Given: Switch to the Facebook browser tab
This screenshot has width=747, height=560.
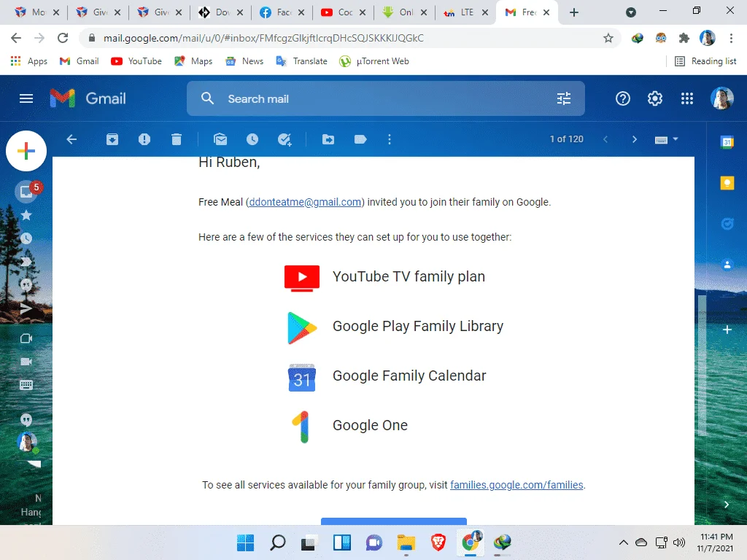Looking at the screenshot, I should click(282, 12).
